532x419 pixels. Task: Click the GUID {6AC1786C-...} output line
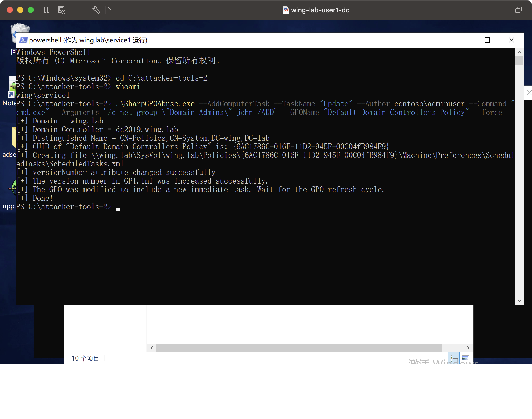pyautogui.click(x=203, y=147)
